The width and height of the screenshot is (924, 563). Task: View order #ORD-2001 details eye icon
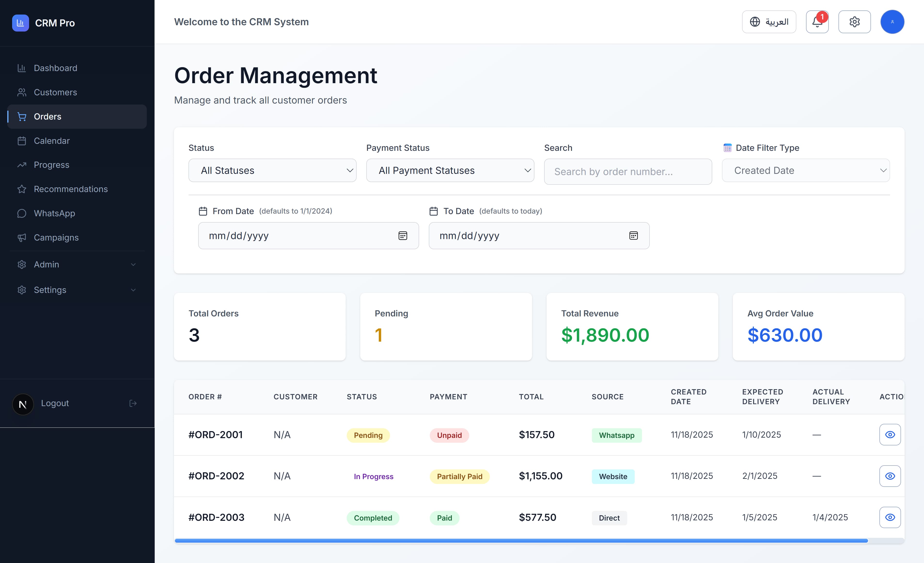tap(890, 435)
